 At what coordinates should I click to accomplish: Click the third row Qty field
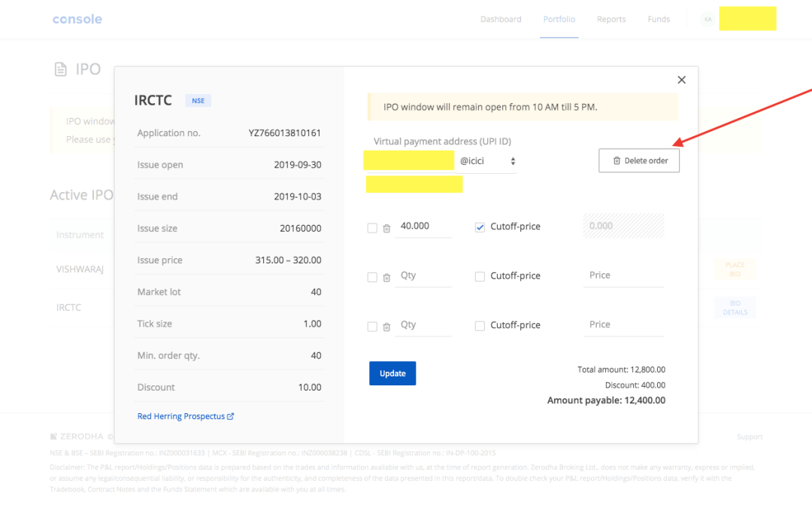pos(423,324)
